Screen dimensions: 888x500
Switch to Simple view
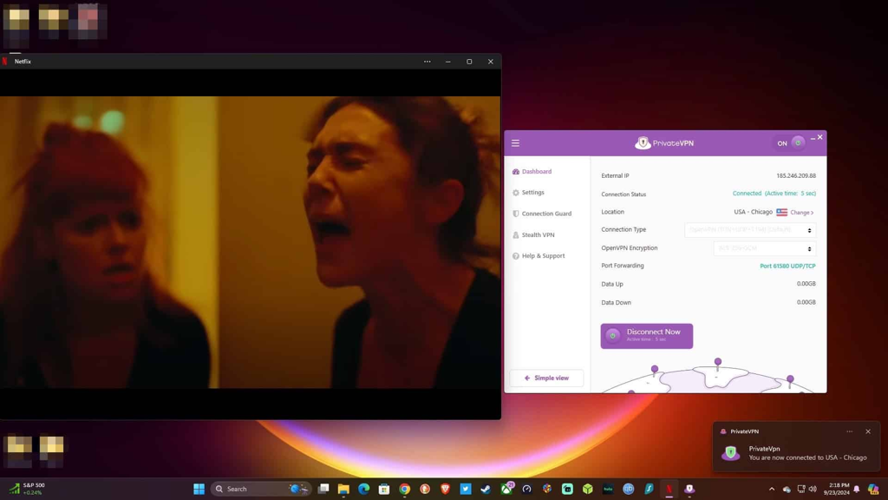click(x=547, y=378)
